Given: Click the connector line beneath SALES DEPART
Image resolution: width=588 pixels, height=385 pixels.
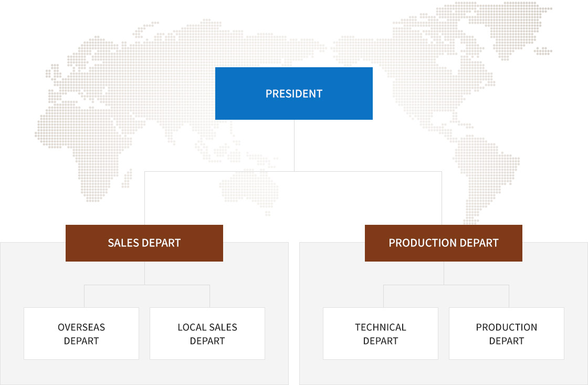Looking at the screenshot, I should point(144,273).
